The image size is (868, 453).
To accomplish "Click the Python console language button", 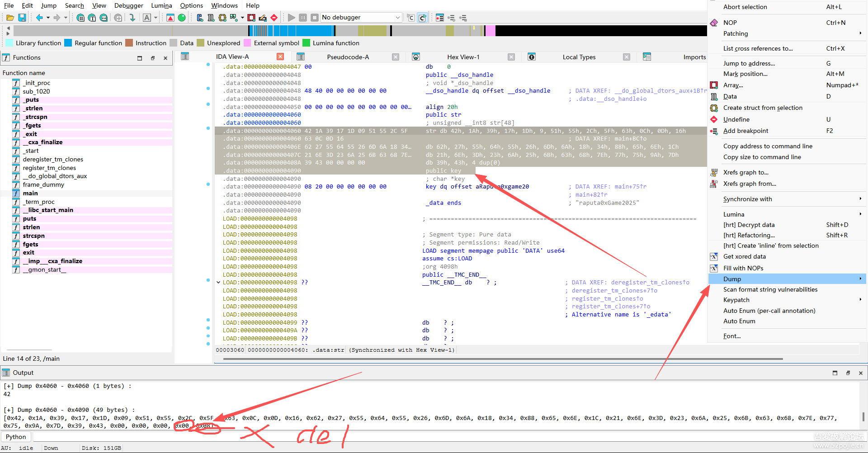I will point(16,437).
